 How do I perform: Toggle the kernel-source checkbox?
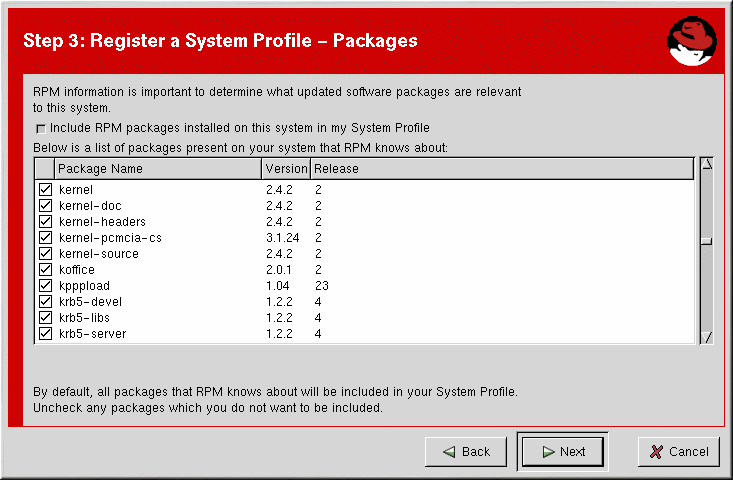tap(45, 253)
